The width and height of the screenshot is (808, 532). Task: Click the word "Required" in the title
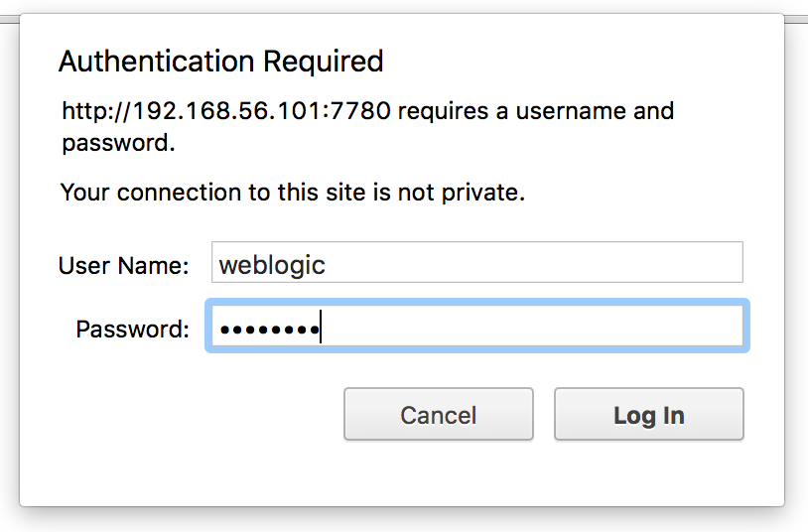tap(323, 62)
